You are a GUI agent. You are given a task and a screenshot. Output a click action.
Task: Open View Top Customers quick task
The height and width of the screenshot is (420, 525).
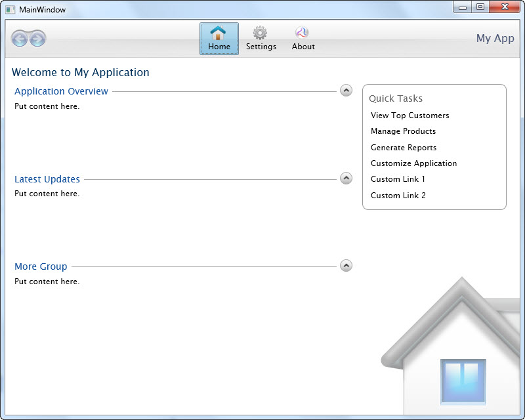[409, 115]
